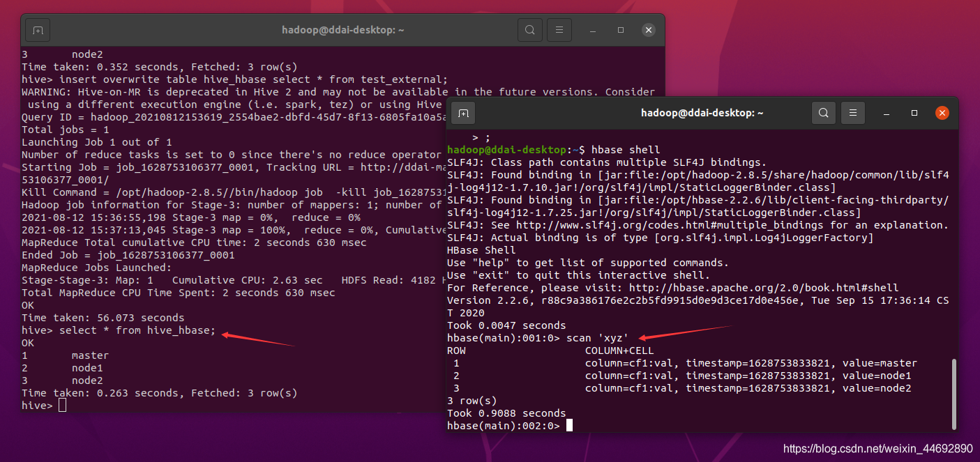Viewport: 980px width, 462px height.
Task: Click the 'master' row in hive results
Action: pos(66,355)
